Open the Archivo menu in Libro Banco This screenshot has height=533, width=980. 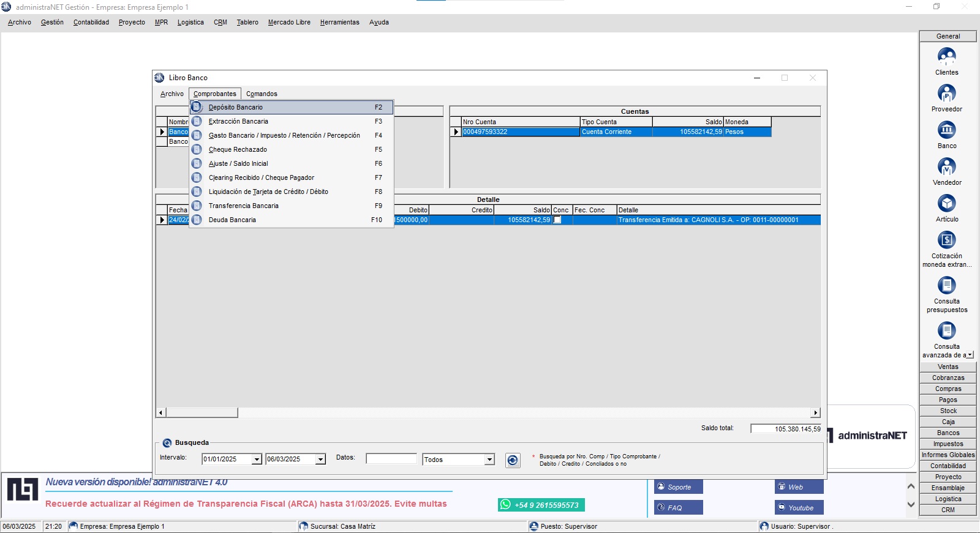(x=172, y=94)
